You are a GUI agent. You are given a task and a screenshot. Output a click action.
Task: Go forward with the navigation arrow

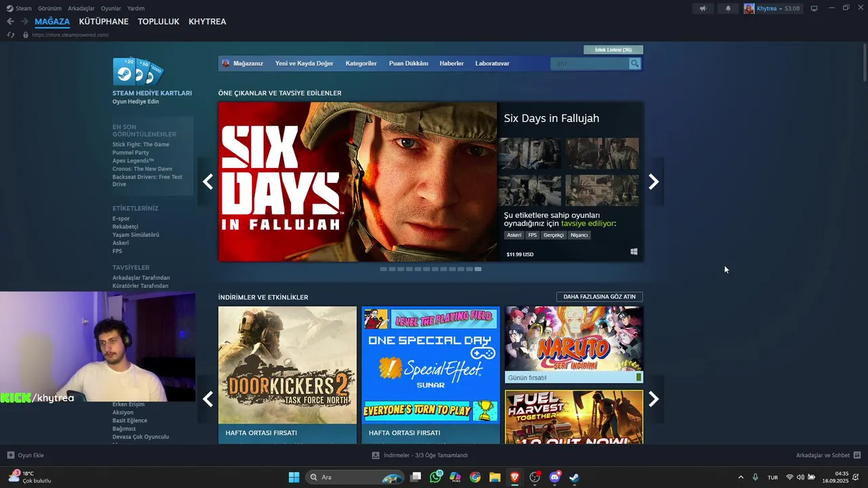click(24, 22)
